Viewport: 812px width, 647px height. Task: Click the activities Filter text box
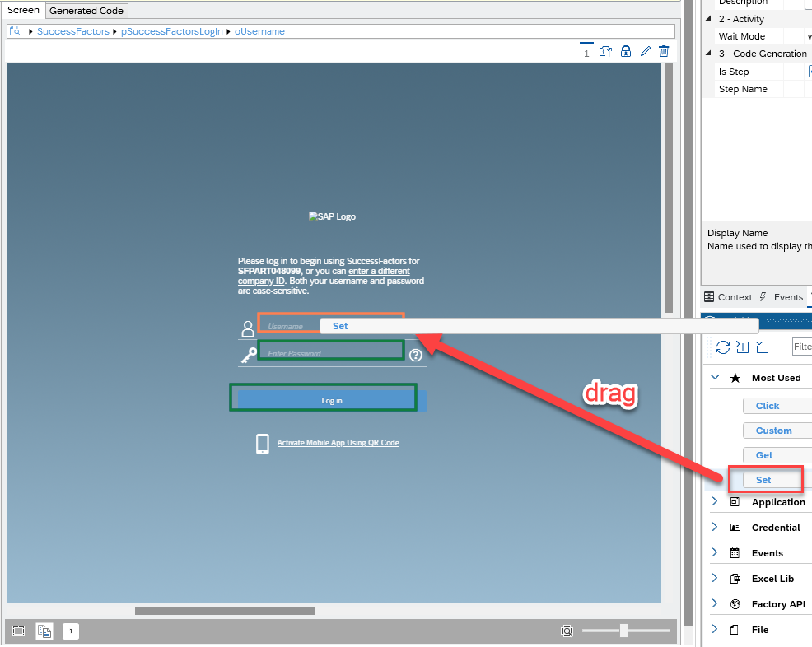(802, 347)
